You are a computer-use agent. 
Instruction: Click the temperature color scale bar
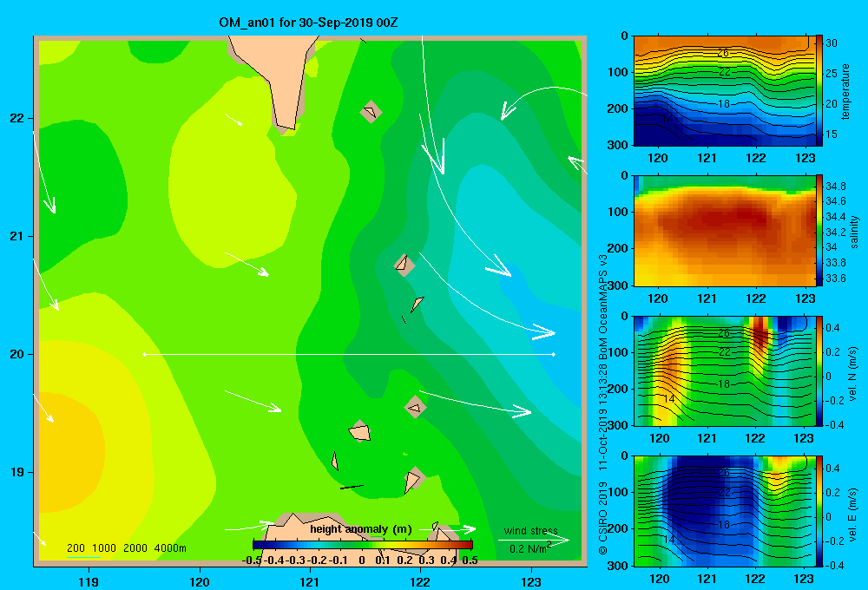(819, 90)
